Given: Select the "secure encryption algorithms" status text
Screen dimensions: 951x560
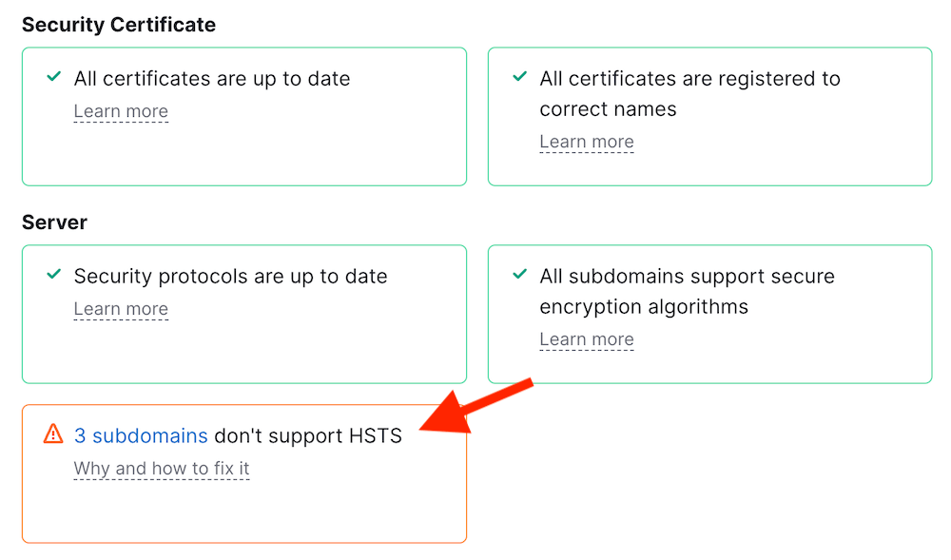Looking at the screenshot, I should (x=687, y=291).
